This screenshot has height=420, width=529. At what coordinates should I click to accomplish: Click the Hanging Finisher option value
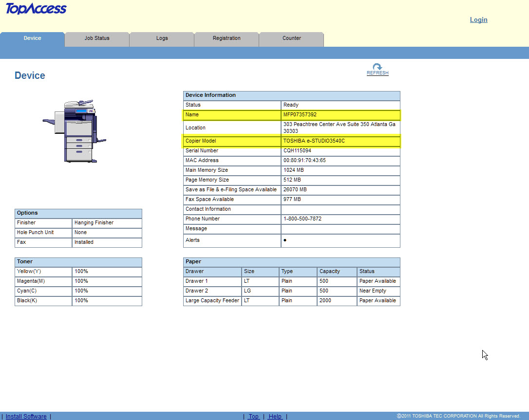click(x=94, y=223)
